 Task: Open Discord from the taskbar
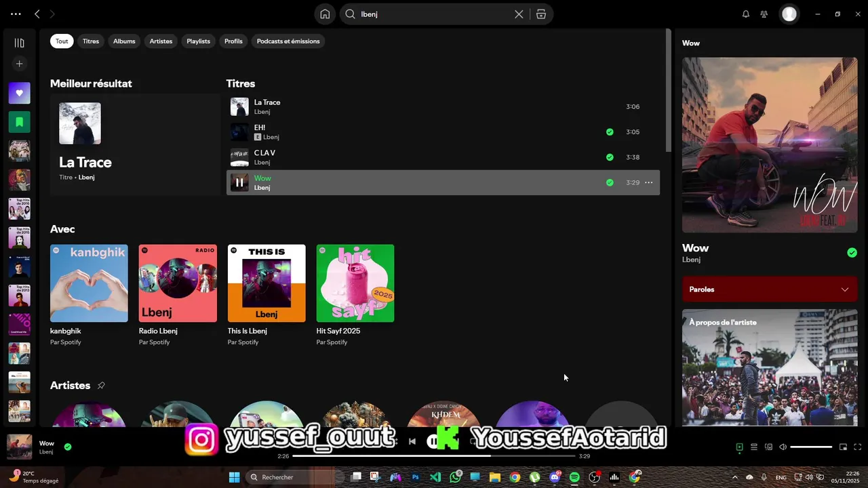tap(555, 477)
